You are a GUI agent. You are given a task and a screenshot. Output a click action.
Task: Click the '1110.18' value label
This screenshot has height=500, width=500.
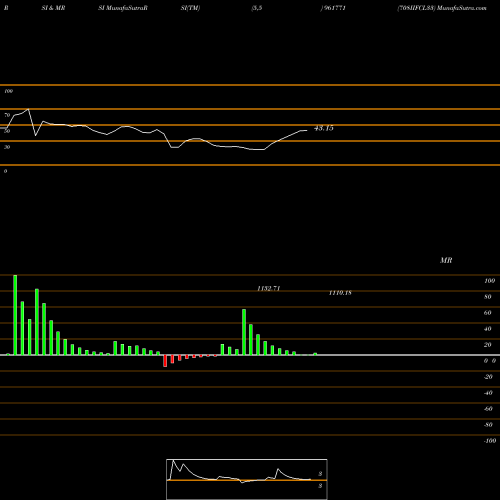[x=340, y=293]
